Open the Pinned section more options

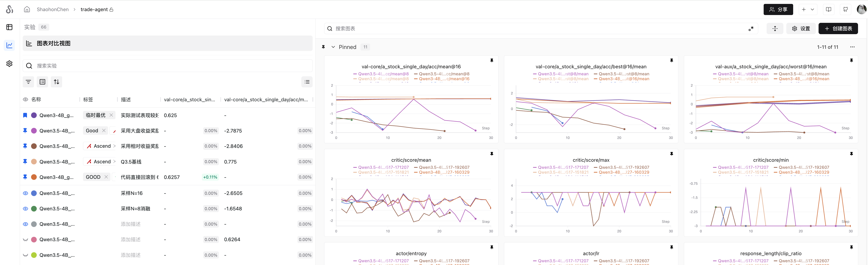tap(852, 47)
